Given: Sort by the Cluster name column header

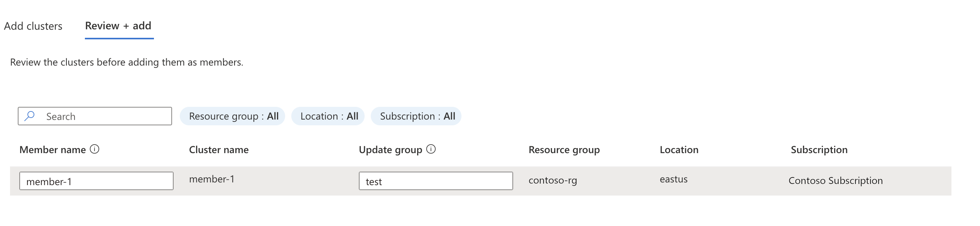Looking at the screenshot, I should (x=219, y=150).
